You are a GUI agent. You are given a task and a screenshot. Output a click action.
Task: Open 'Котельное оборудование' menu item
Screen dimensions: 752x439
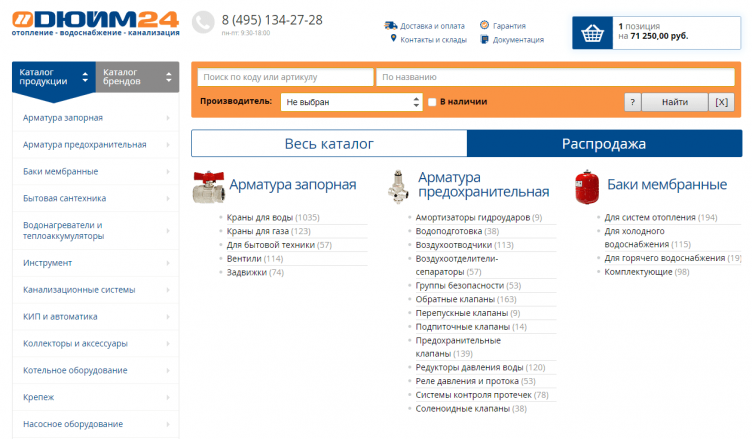tap(75, 370)
